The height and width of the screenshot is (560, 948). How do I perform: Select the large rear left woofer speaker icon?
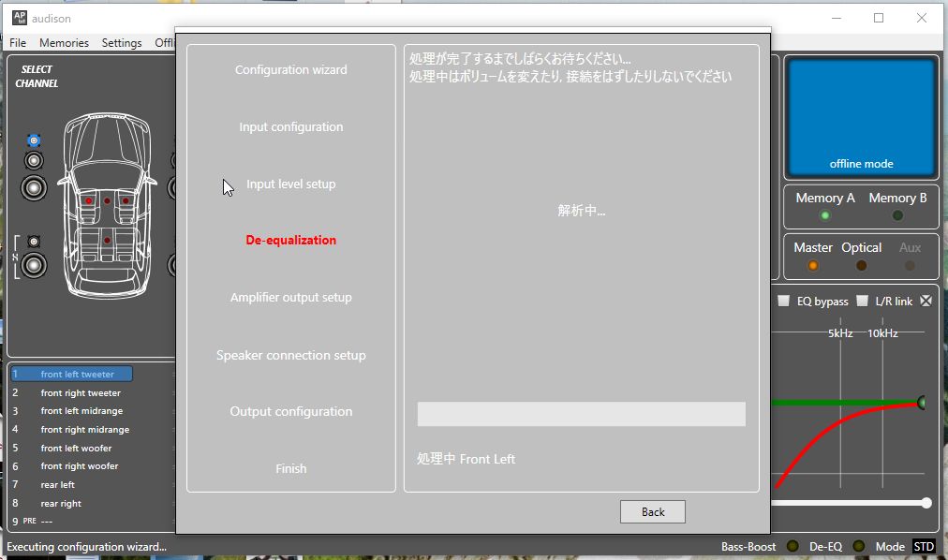(34, 265)
